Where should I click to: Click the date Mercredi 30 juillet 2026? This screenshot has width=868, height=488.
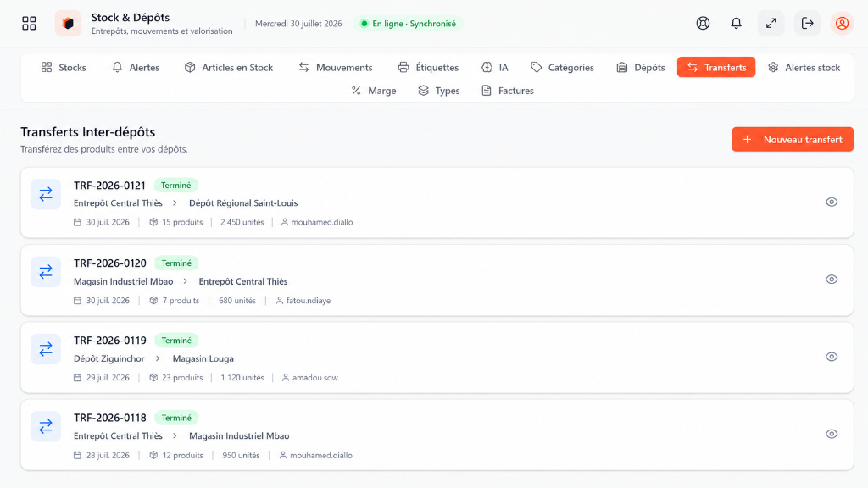(298, 24)
